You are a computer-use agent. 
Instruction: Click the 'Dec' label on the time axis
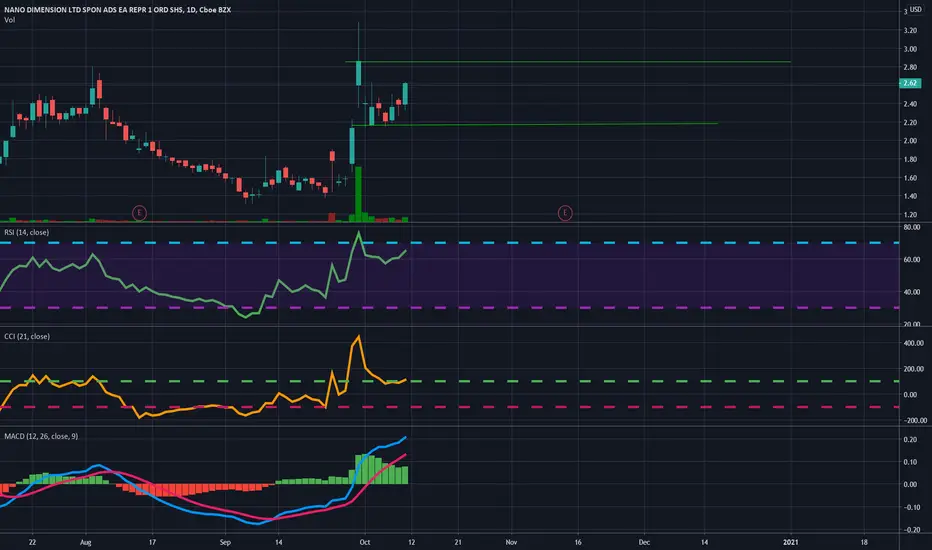pyautogui.click(x=644, y=542)
